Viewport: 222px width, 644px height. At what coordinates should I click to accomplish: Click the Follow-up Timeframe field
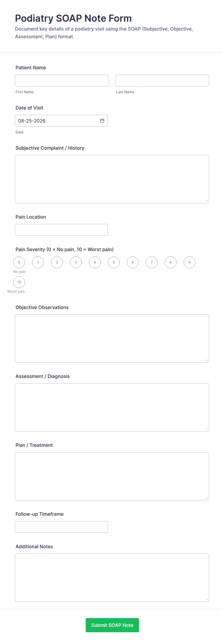[61, 527]
